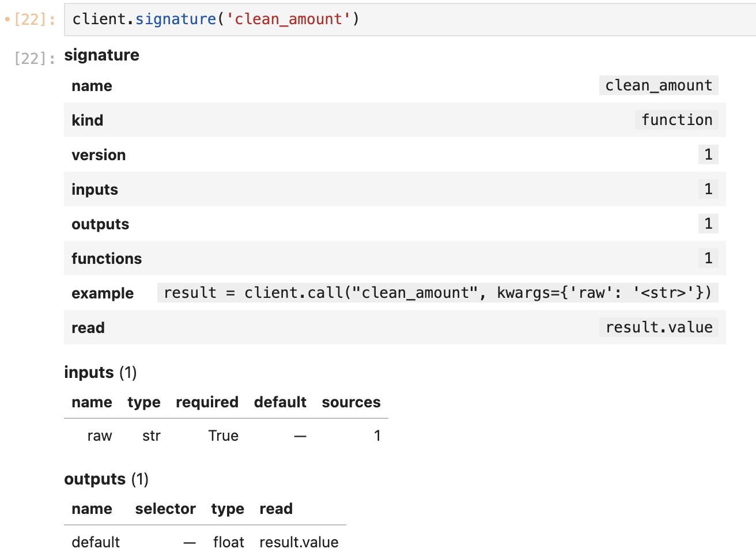Select the result.value code in read row
Viewport: 756px width, 560px height.
point(659,327)
